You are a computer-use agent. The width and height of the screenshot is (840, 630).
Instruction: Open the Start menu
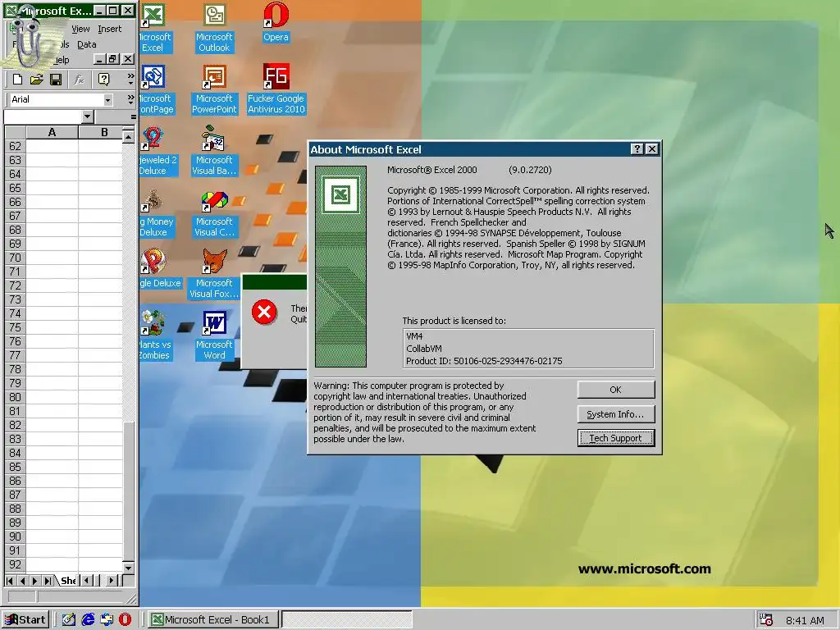(25, 620)
